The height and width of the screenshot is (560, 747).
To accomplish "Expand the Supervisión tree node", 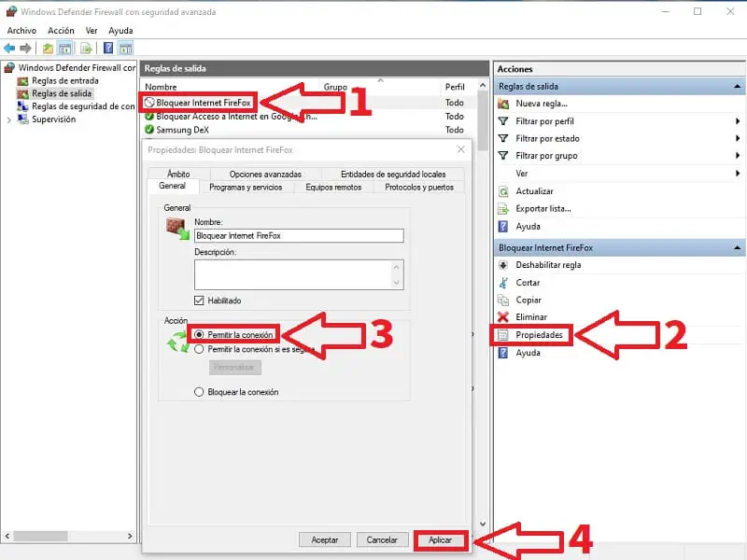I will coord(8,119).
